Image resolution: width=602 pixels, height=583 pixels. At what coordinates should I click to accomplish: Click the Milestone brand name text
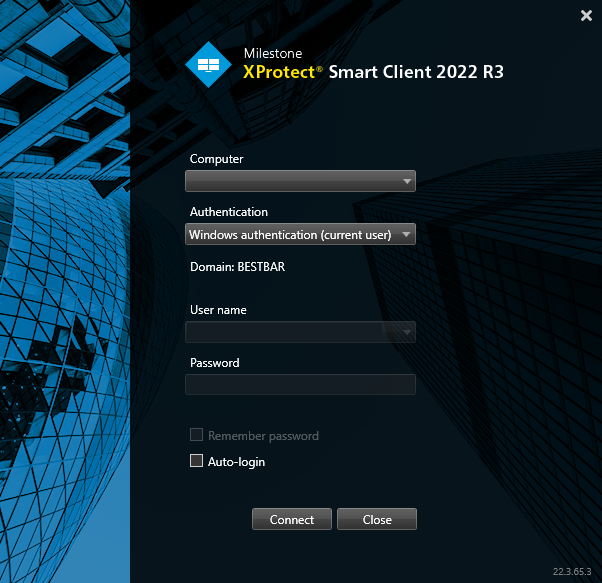273,53
